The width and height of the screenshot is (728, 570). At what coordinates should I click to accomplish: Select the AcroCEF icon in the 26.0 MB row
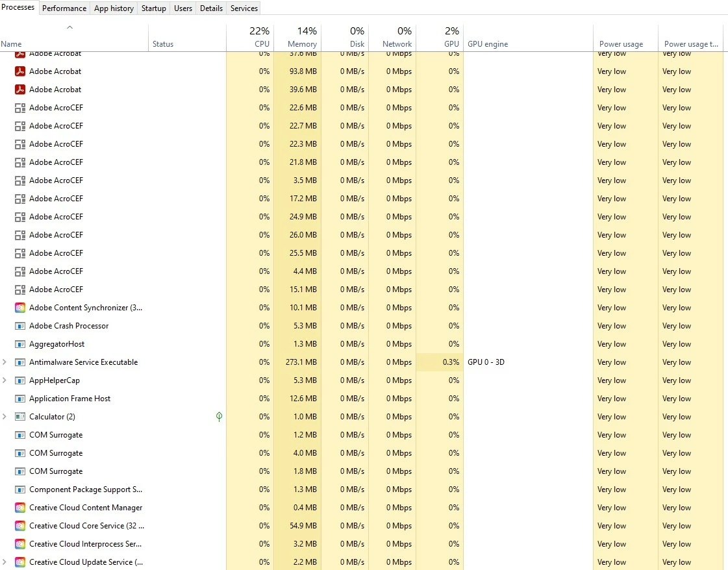tap(20, 235)
